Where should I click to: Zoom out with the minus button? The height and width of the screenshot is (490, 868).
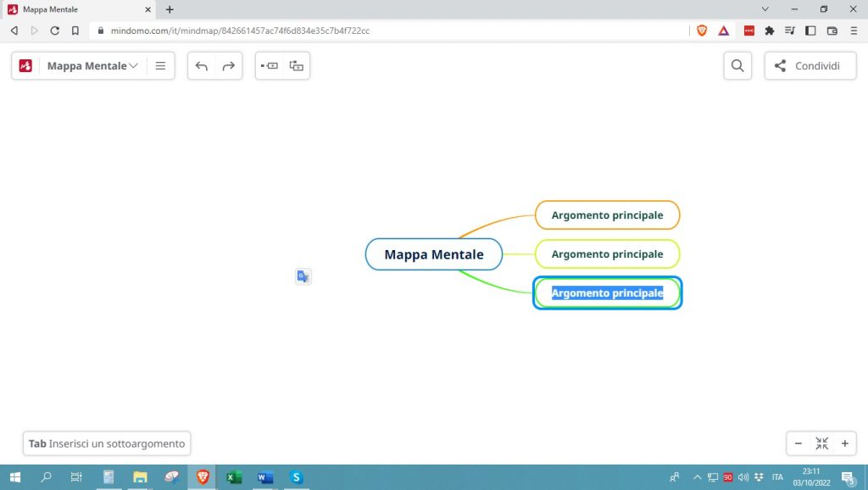798,443
